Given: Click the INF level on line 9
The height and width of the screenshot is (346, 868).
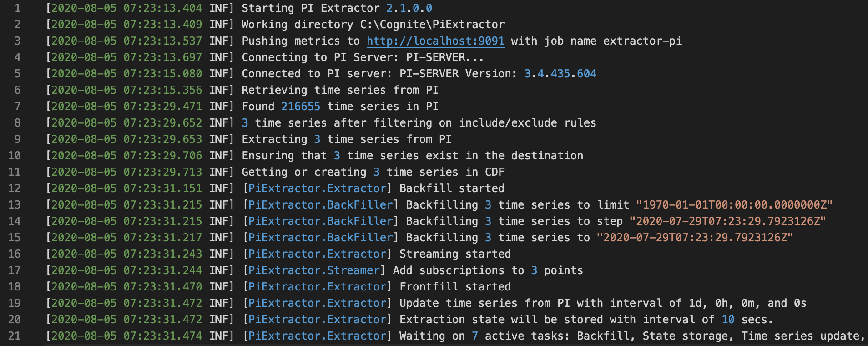Looking at the screenshot, I should (218, 139).
